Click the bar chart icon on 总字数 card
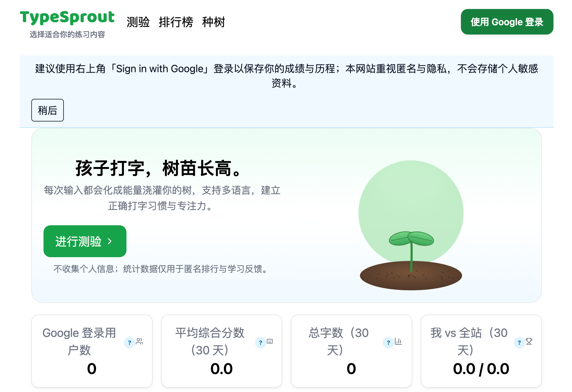 click(398, 341)
